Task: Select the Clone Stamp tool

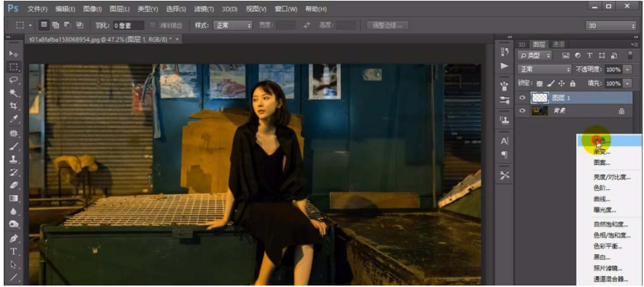Action: click(x=14, y=159)
